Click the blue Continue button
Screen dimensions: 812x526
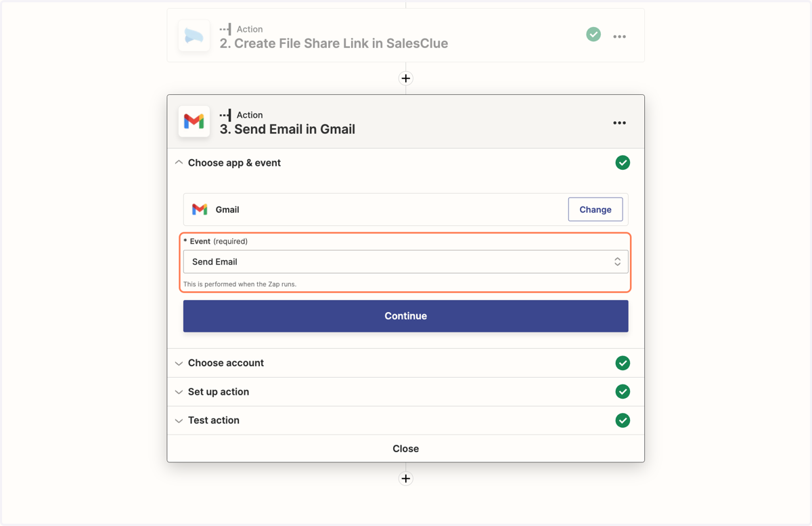[x=406, y=316]
